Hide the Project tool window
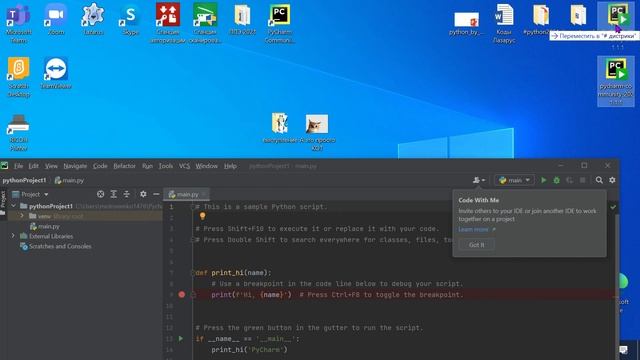Viewport: 640px width, 360px height. coord(156,194)
